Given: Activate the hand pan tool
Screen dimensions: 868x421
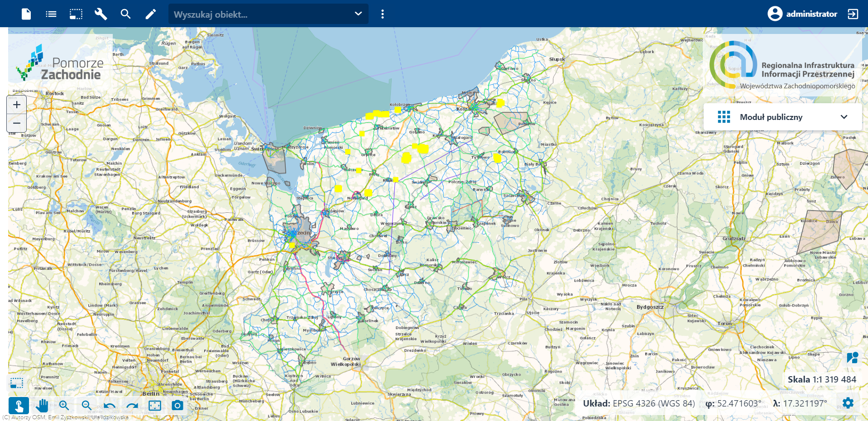Looking at the screenshot, I should tap(42, 405).
